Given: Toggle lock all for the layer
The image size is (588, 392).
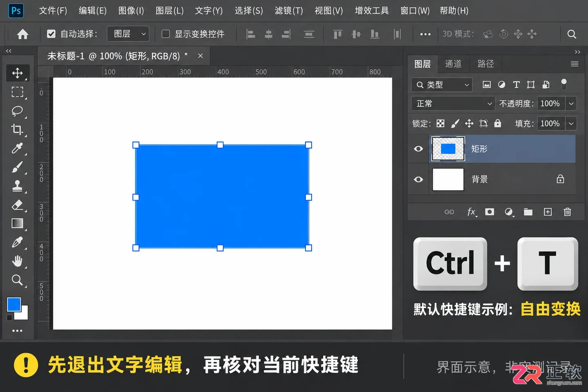Looking at the screenshot, I should click(497, 123).
